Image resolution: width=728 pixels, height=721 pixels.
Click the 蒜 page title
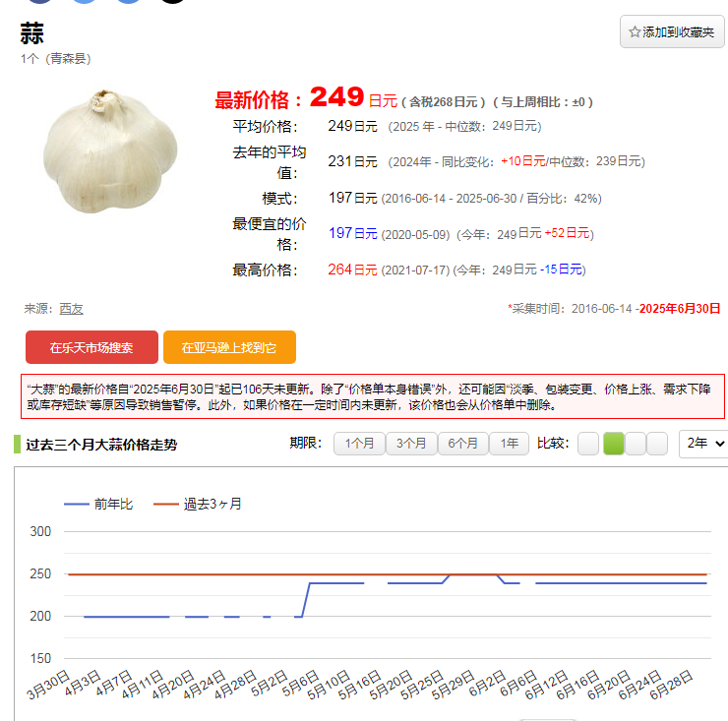pos(32,33)
